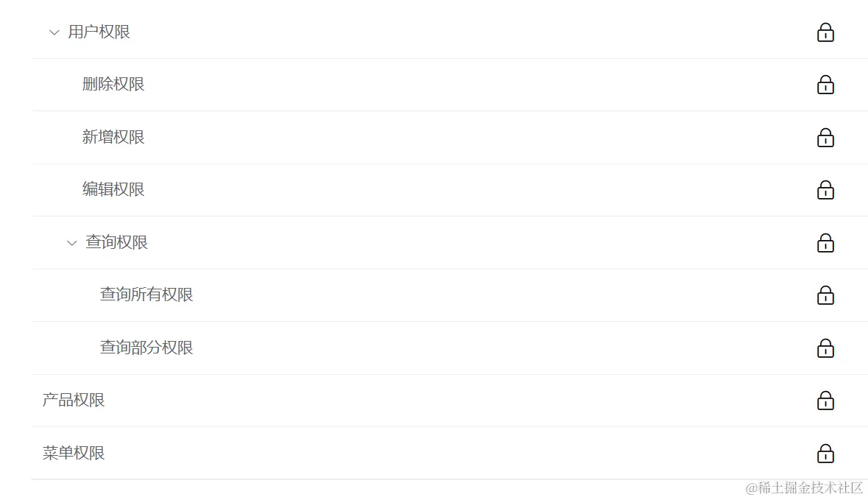Viewport: 868px width, 500px height.
Task: Click lock icon for 查询所有权限
Action: point(825,295)
